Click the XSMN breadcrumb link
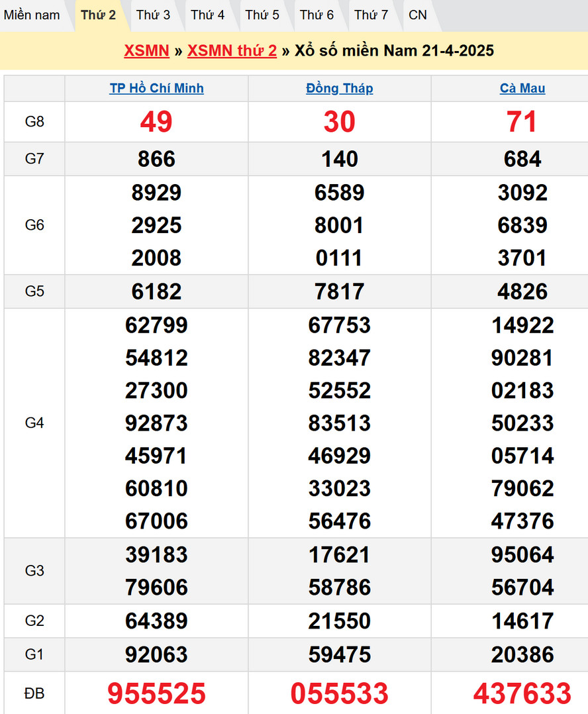Viewport: 588px width, 714px height. pos(146,51)
